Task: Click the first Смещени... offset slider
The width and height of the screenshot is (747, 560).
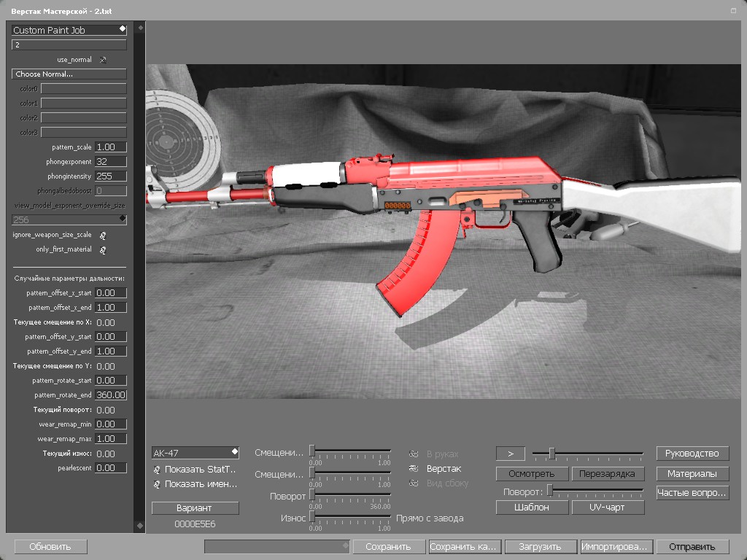Action: click(350, 451)
